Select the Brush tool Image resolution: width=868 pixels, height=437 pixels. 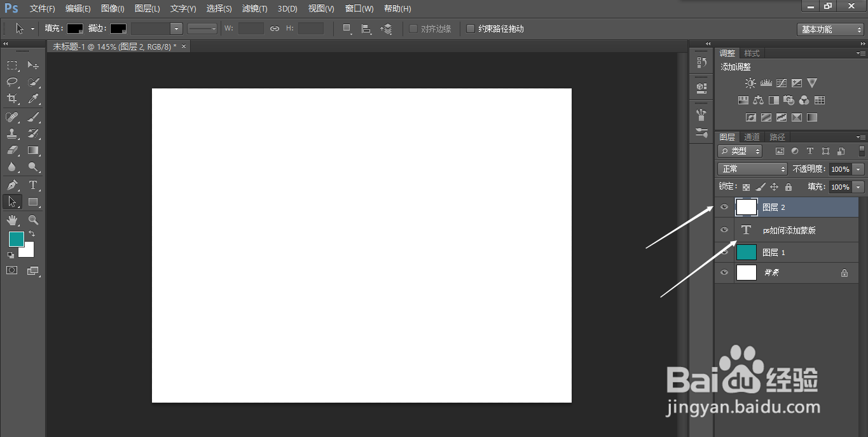tap(33, 117)
